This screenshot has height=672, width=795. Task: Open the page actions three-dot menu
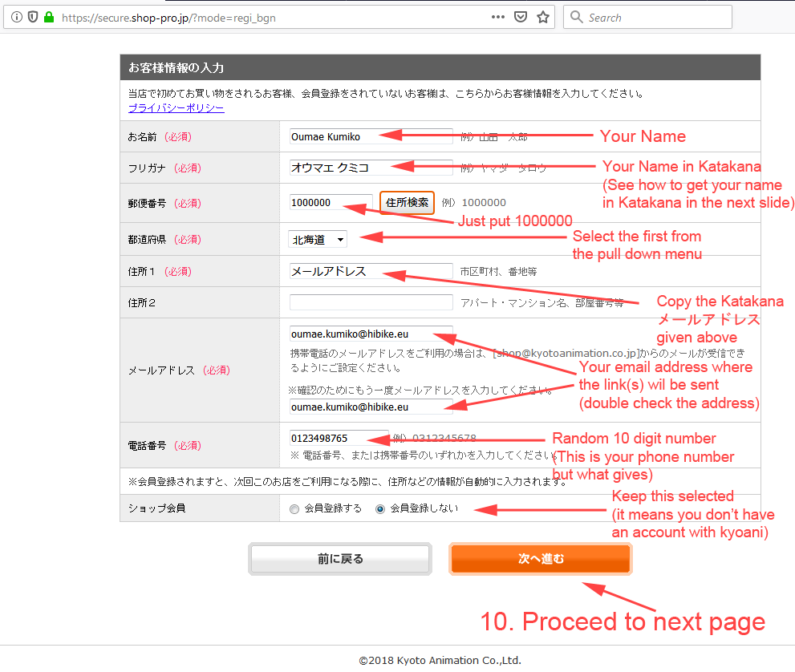coord(498,17)
